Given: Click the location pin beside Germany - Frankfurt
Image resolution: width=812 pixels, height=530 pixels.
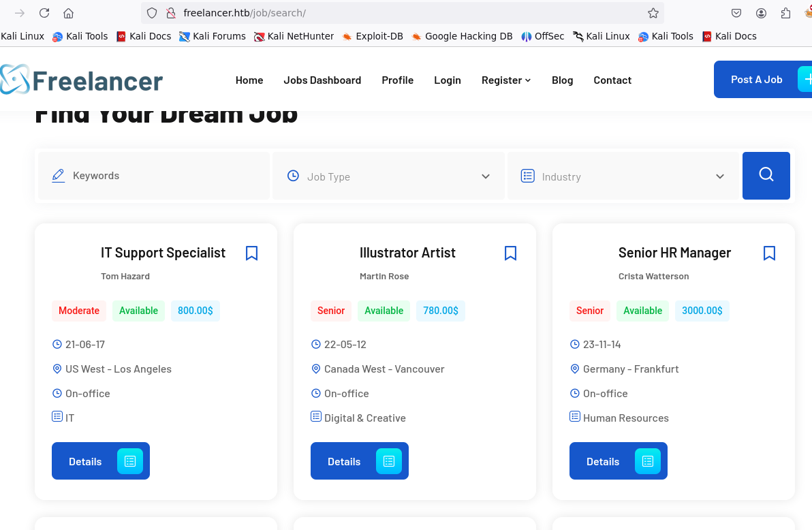Looking at the screenshot, I should coord(575,369).
